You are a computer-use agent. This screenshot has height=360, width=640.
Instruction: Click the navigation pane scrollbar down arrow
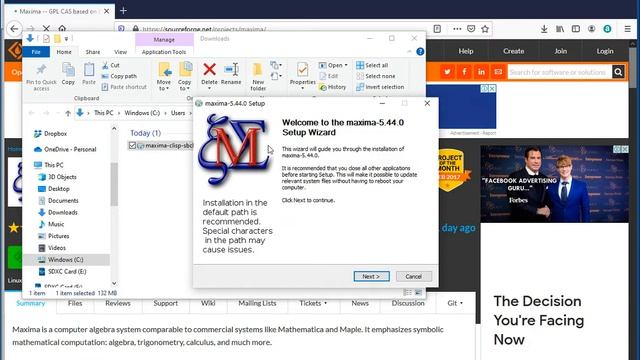[x=114, y=283]
